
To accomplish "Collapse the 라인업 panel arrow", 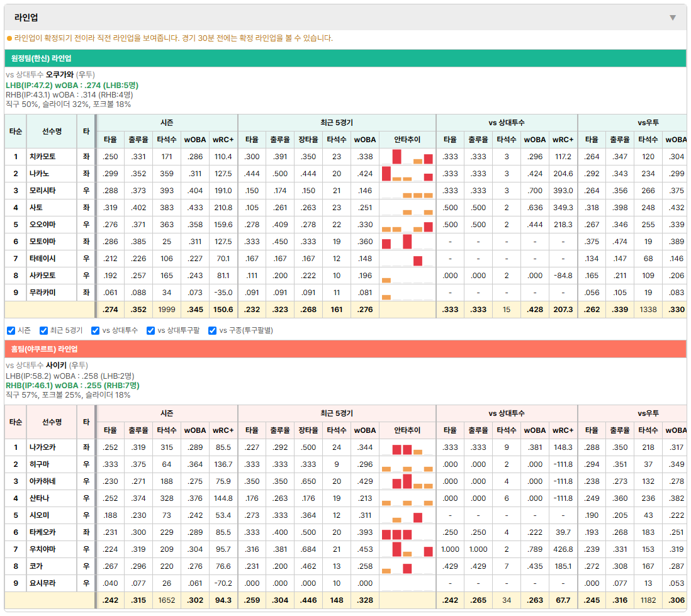I will [673, 18].
